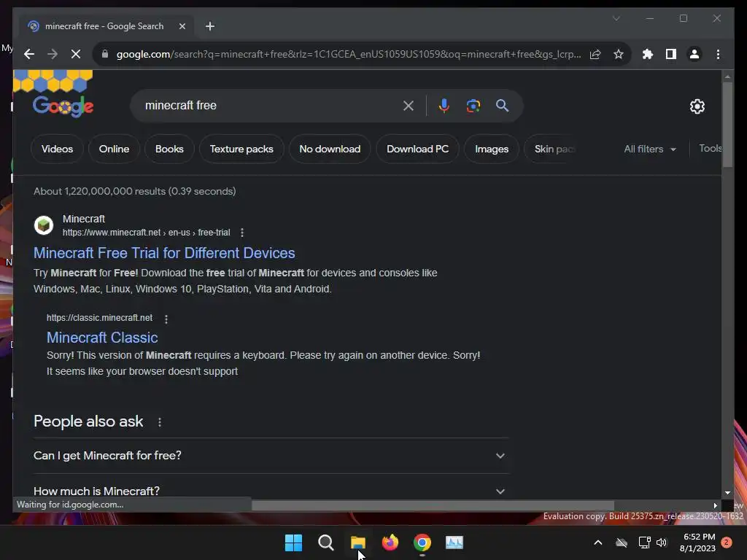Open Minecraft Free Trial for Different Devices
Screen dimensions: 747x560
coord(164,253)
